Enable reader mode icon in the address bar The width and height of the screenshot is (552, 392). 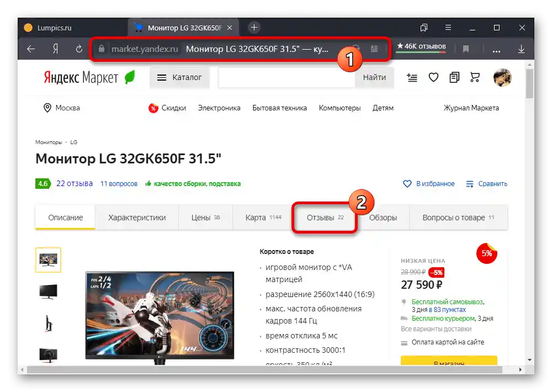coord(374,49)
